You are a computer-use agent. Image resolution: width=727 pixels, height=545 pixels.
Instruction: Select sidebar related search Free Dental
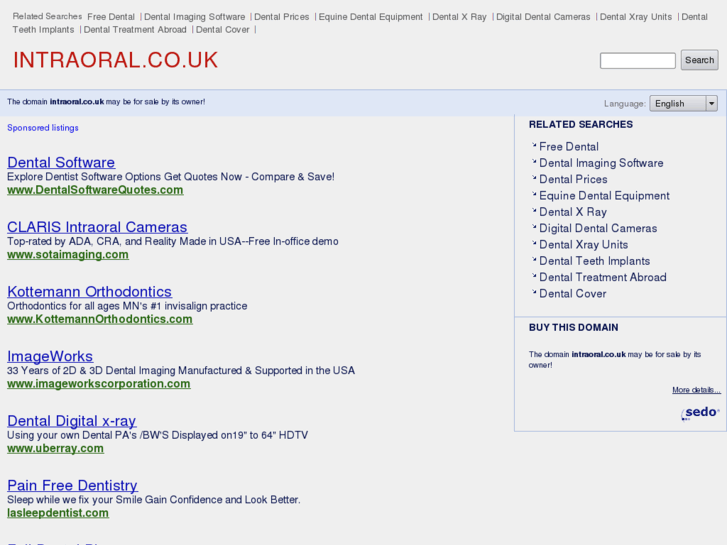coord(568,147)
